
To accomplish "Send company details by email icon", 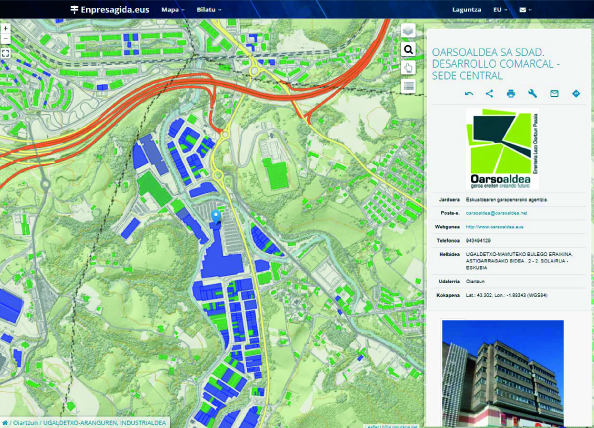I will tap(554, 94).
